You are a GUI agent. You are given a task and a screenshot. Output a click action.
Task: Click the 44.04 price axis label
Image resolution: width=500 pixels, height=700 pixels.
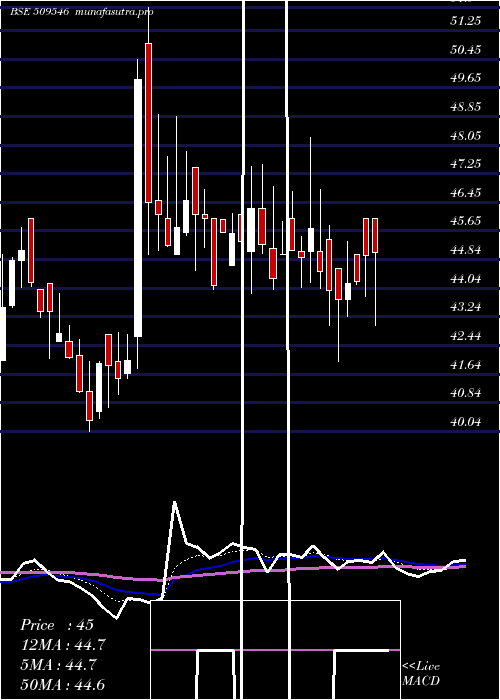coord(466,279)
